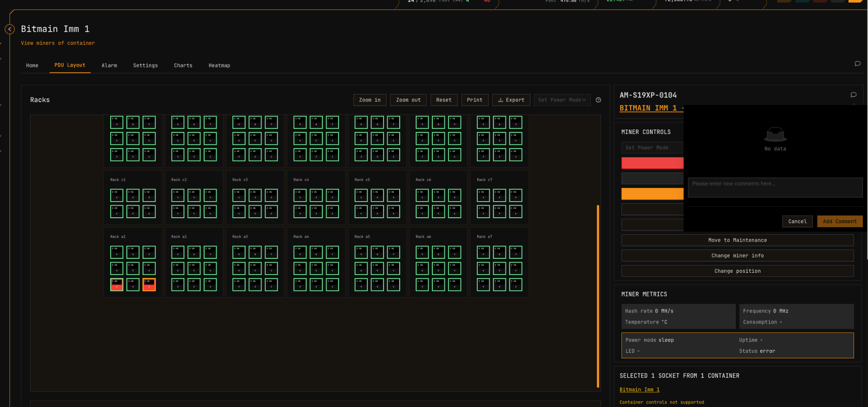Select the orange highlighted socket in Rack a1
The image size is (868, 407).
point(149,285)
